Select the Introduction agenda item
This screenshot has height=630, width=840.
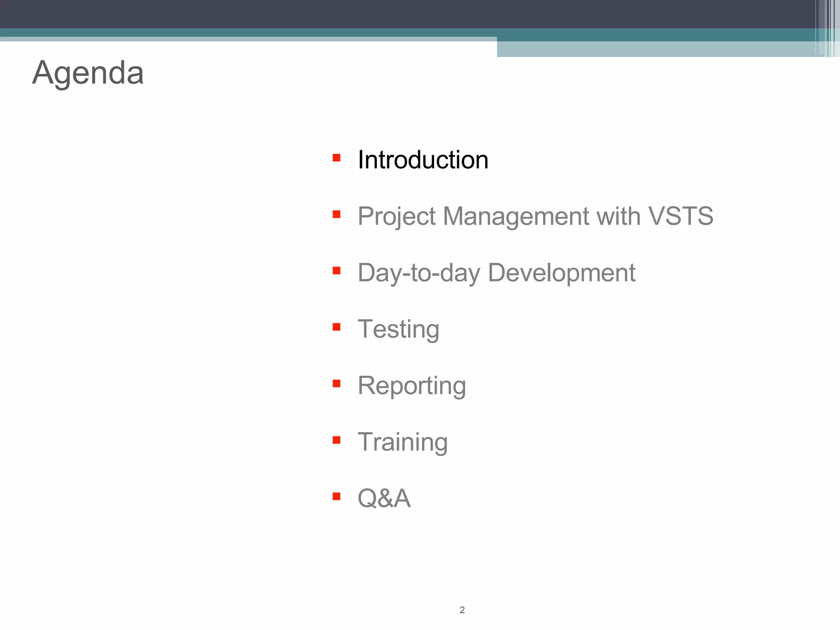tap(423, 160)
